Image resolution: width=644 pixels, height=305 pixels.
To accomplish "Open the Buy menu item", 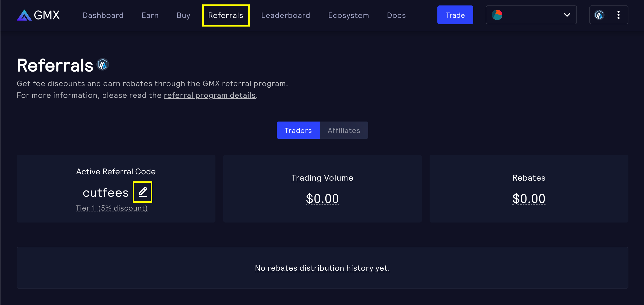I will click(183, 15).
